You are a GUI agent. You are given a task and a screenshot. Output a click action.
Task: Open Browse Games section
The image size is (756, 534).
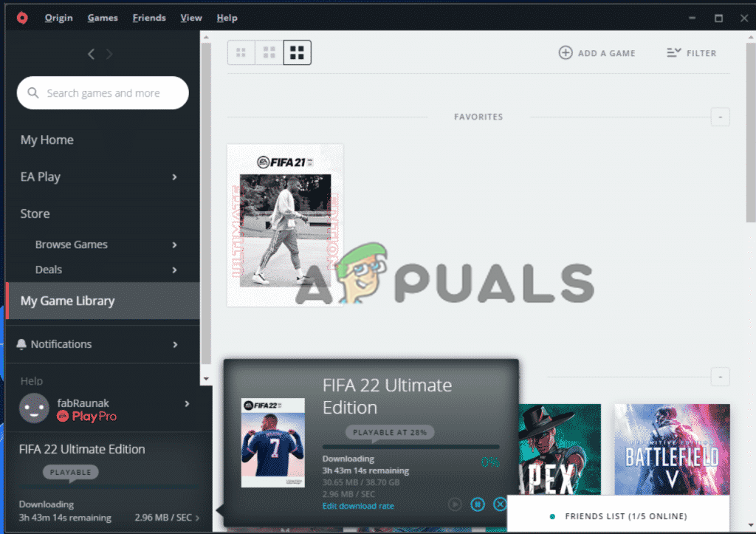pos(72,244)
